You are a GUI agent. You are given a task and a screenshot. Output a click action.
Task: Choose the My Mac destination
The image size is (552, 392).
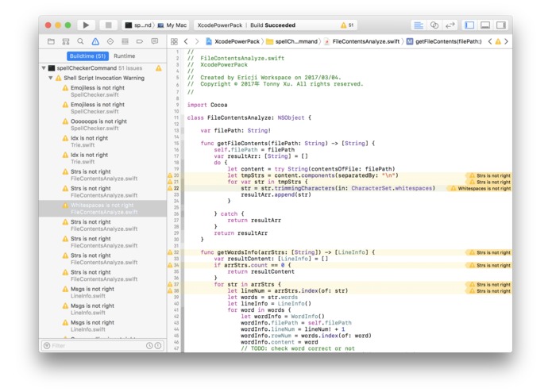coord(172,25)
